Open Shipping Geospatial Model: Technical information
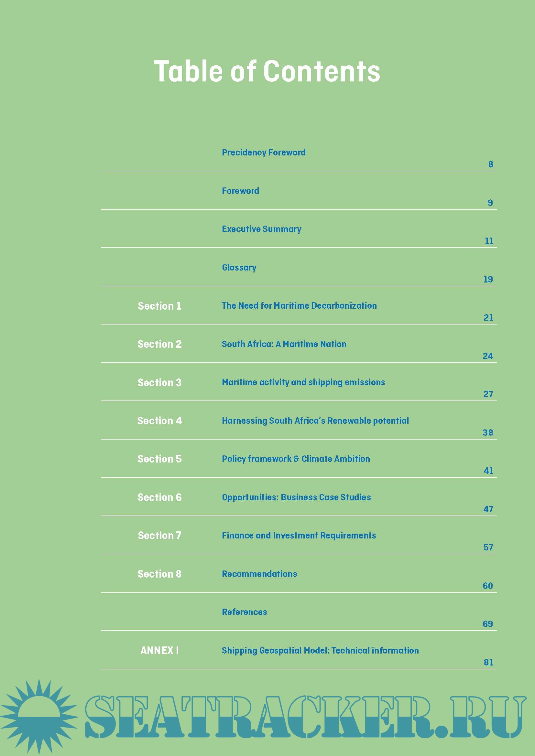 [x=320, y=651]
